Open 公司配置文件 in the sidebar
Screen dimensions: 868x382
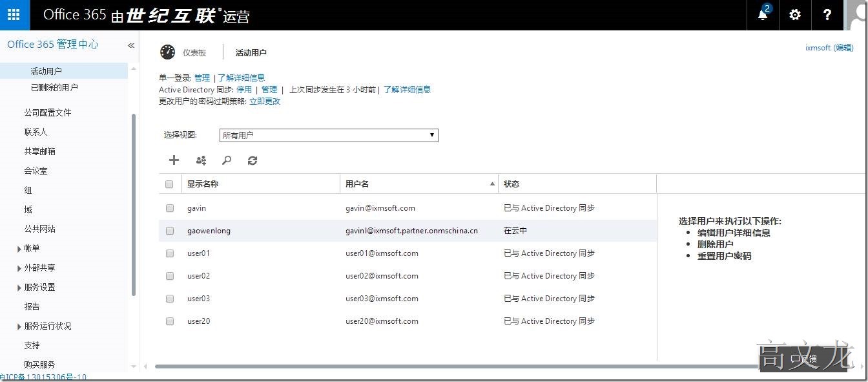point(48,112)
